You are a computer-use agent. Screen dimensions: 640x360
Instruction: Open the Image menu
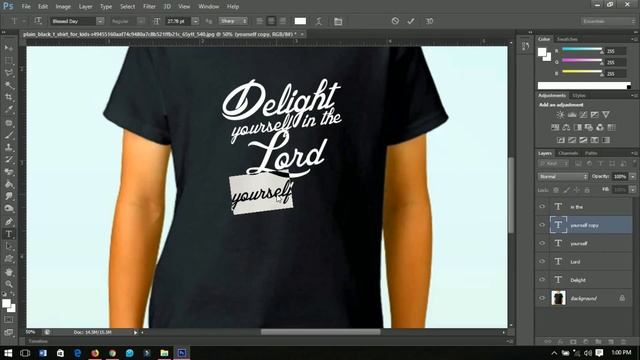(x=63, y=7)
